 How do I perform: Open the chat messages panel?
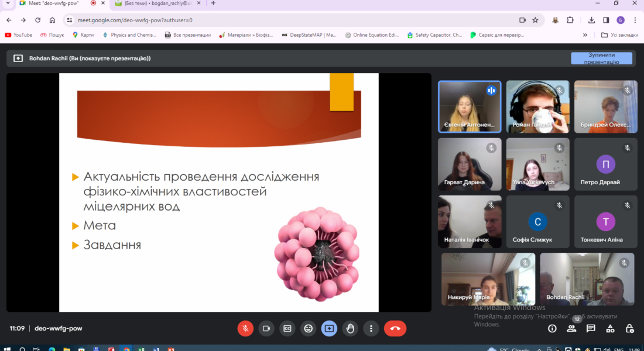(x=591, y=329)
